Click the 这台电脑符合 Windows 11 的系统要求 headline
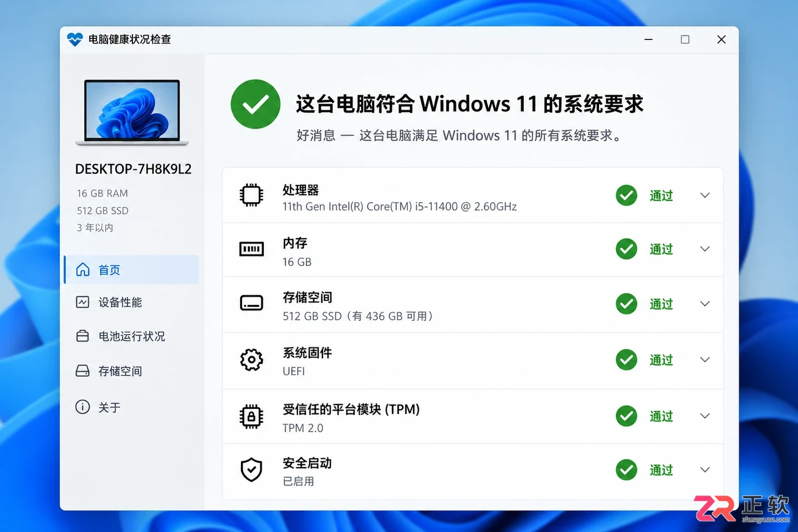The width and height of the screenshot is (798, 532). click(469, 104)
